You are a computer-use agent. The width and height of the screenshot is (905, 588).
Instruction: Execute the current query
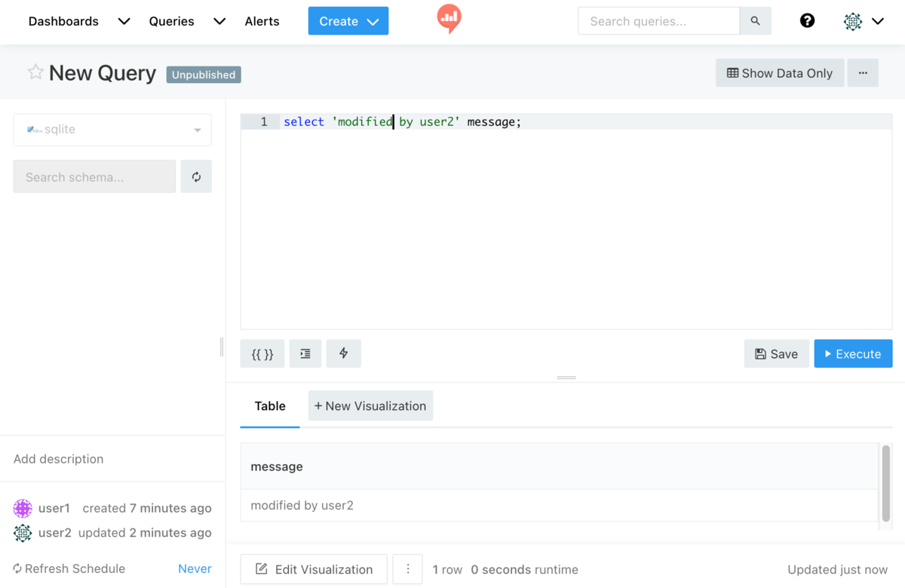click(853, 353)
